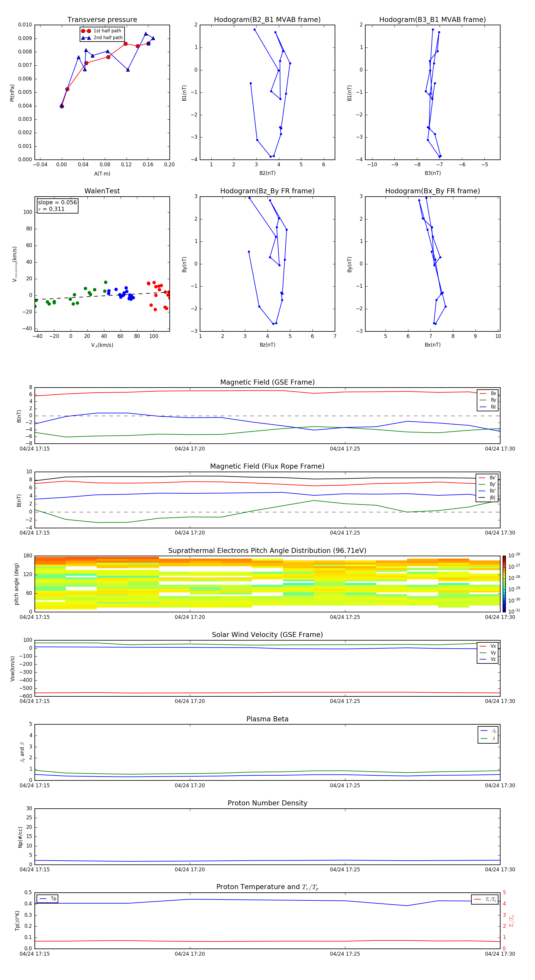Click the Vy legend entry in velocity plot
The image size is (535, 980).
click(x=488, y=652)
